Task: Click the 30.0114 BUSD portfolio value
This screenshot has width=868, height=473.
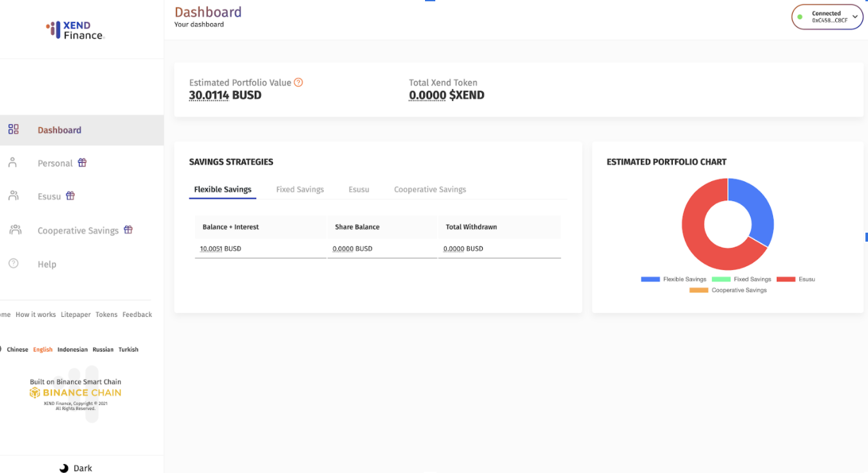Action: 225,95
